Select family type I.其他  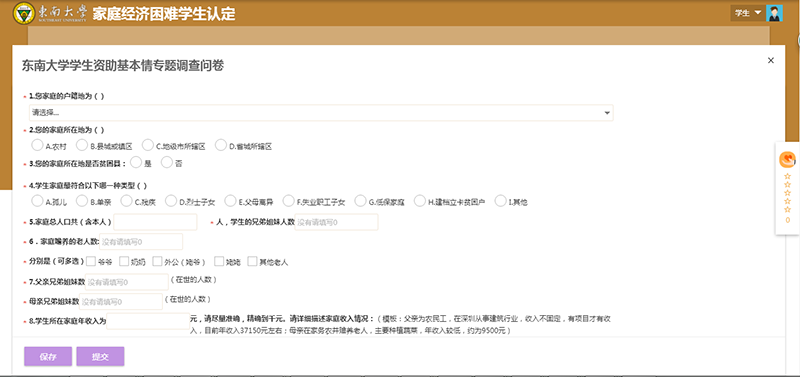(x=501, y=201)
